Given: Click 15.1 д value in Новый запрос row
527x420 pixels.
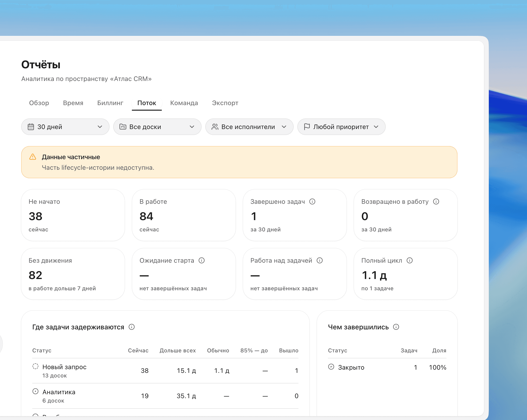Looking at the screenshot, I should (x=186, y=371).
